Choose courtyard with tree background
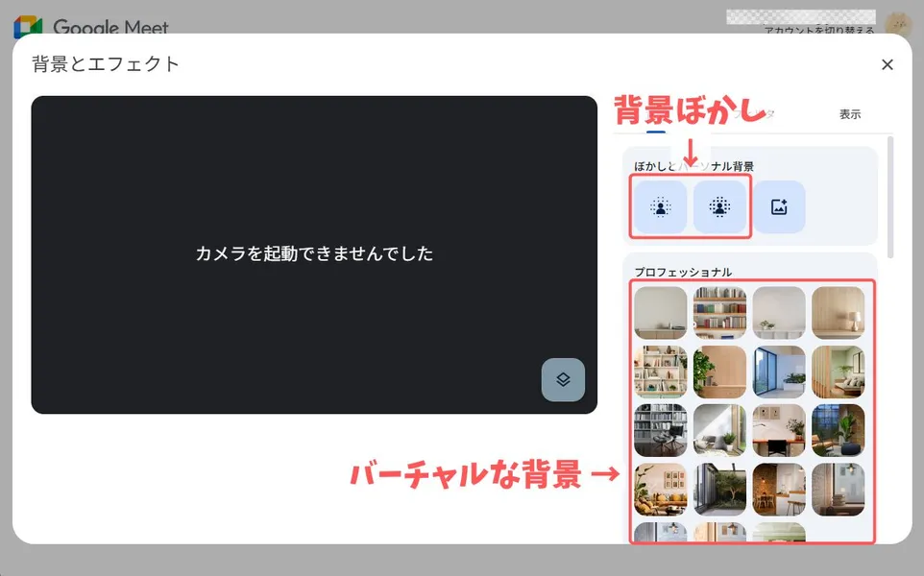The width and height of the screenshot is (924, 576). [719, 490]
